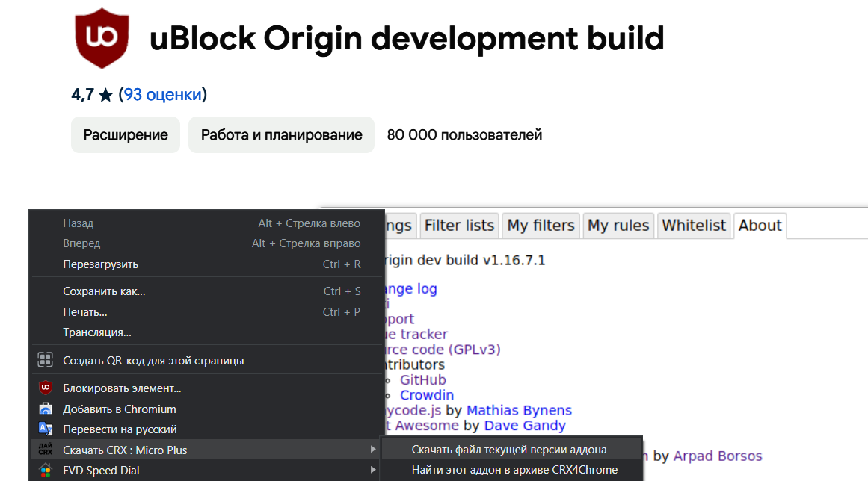This screenshot has width=868, height=481.
Task: Open FVD Speed Dial menu entry
Action: (207, 471)
